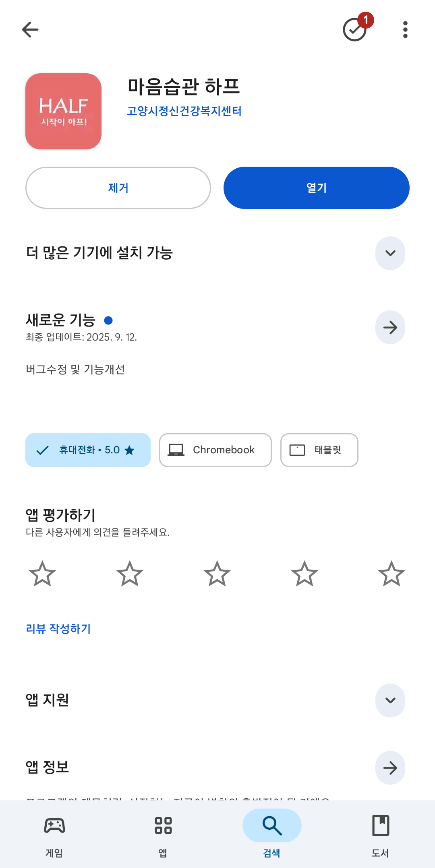Select the 태블릿 device chip
This screenshot has height=868, width=435.
coord(319,450)
